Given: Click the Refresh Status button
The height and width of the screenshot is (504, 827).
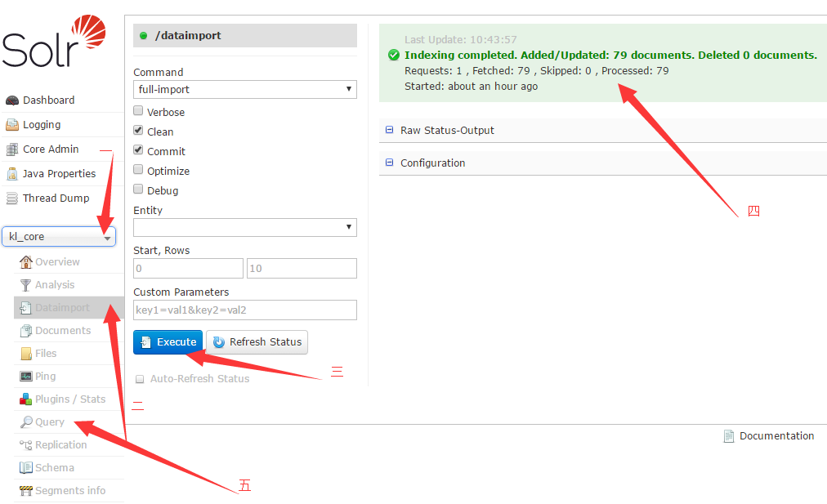Looking at the screenshot, I should pyautogui.click(x=257, y=342).
